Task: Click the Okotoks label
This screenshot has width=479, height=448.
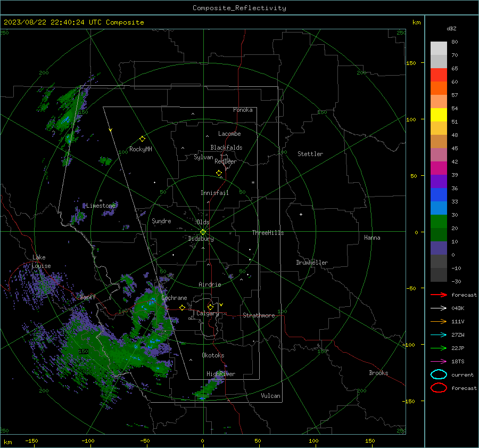Action: coord(213,355)
